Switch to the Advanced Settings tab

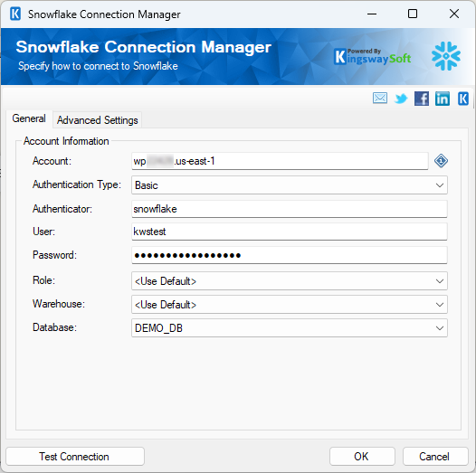97,120
